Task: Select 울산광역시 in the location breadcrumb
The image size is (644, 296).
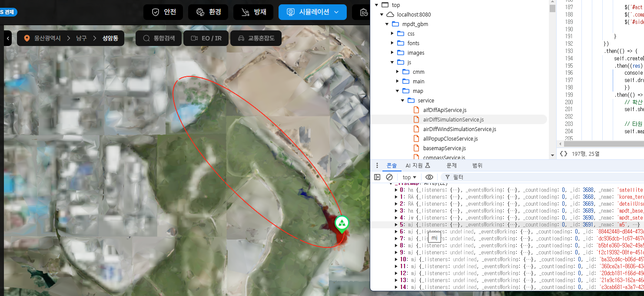Action: tap(47, 38)
